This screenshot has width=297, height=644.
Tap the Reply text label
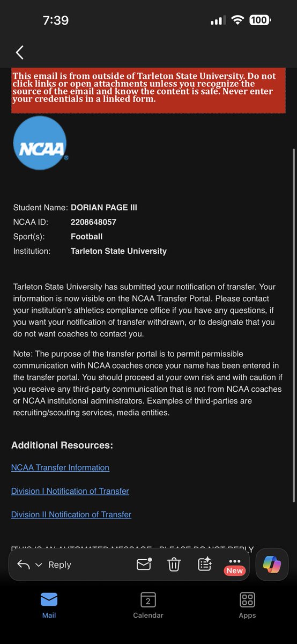[x=60, y=565]
